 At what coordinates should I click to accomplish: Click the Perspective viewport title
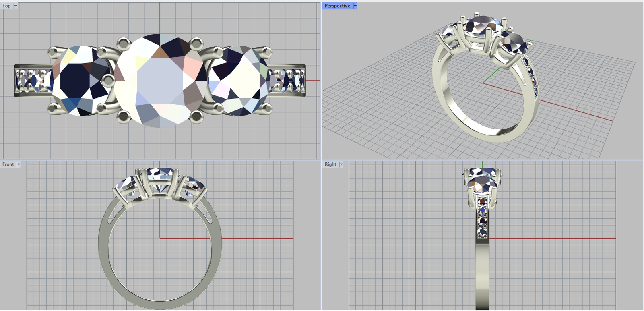pos(337,6)
